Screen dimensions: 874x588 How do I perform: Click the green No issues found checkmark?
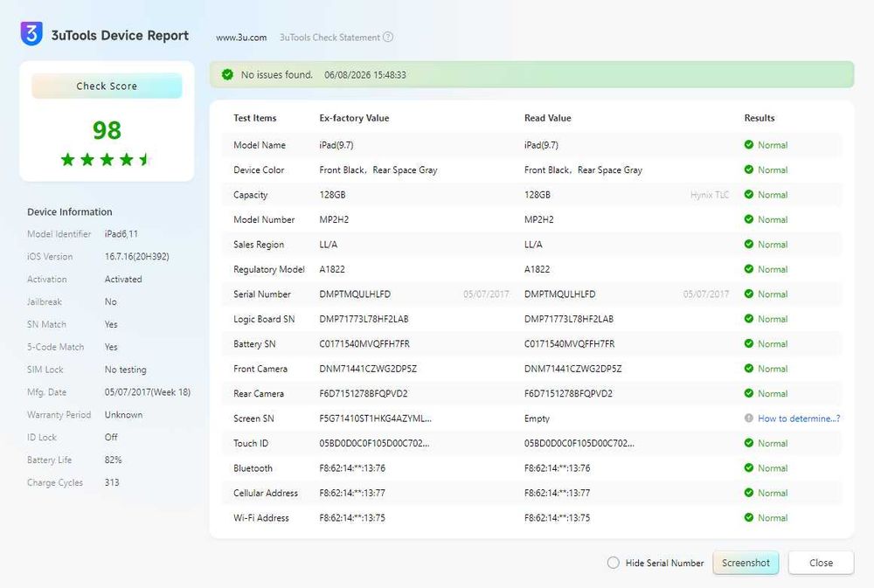click(227, 74)
